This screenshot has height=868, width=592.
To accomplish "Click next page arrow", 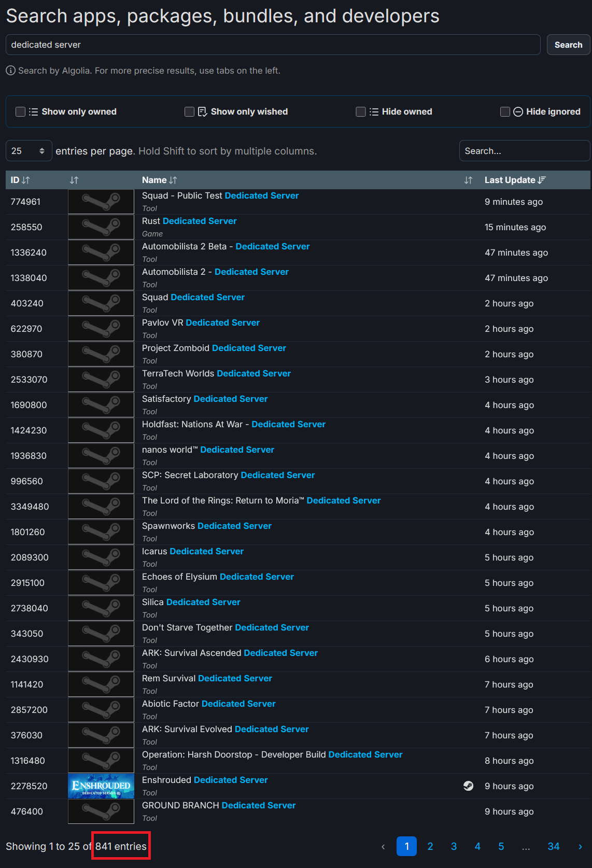I will [x=580, y=846].
